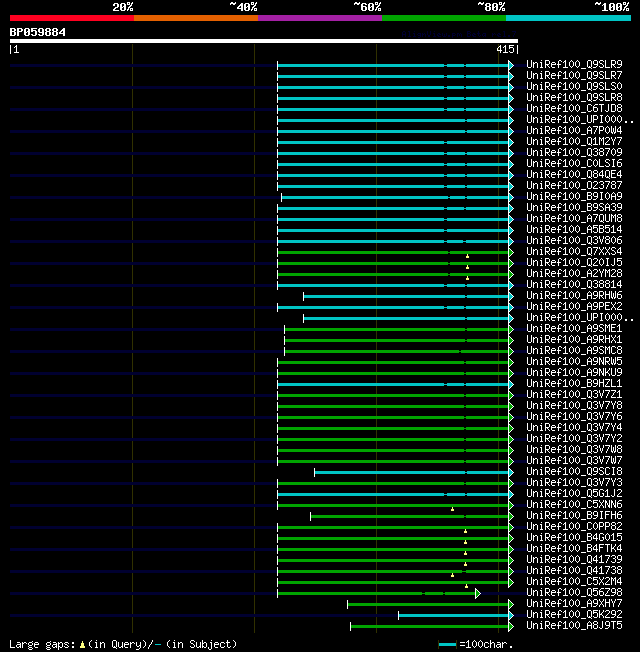Select the UniRef100_A2YM28 label
This screenshot has height=652, width=640.
(574, 273)
